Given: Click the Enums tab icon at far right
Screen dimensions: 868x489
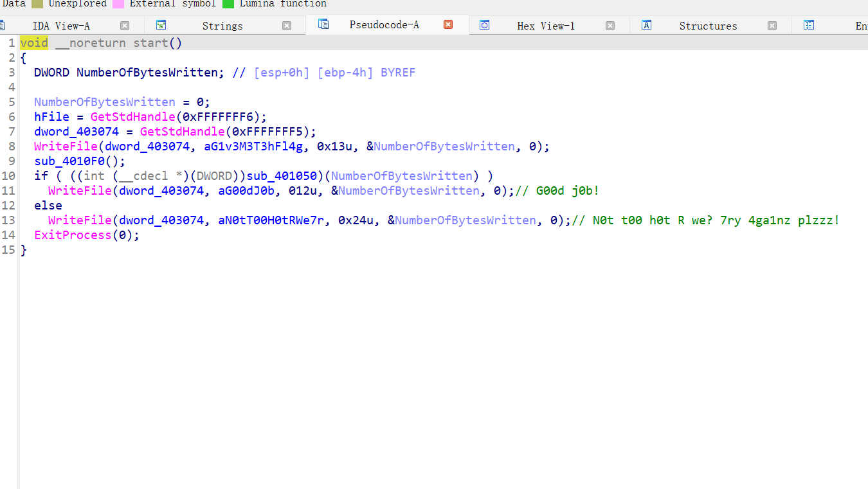Looking at the screenshot, I should tap(809, 26).
